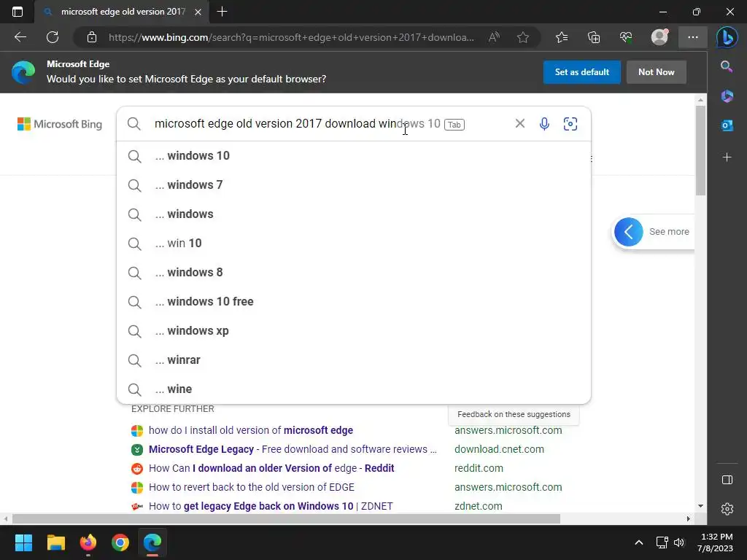
Task: Reload the page with refresh icon
Action: point(53,37)
